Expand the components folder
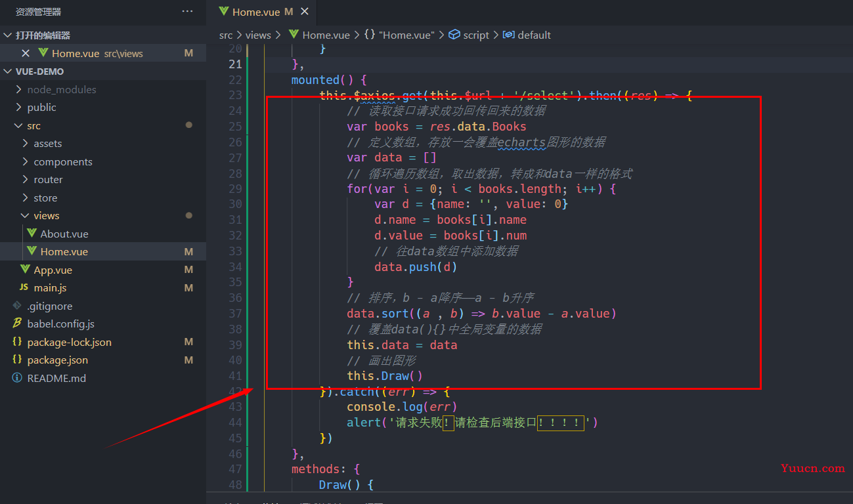 click(25, 161)
